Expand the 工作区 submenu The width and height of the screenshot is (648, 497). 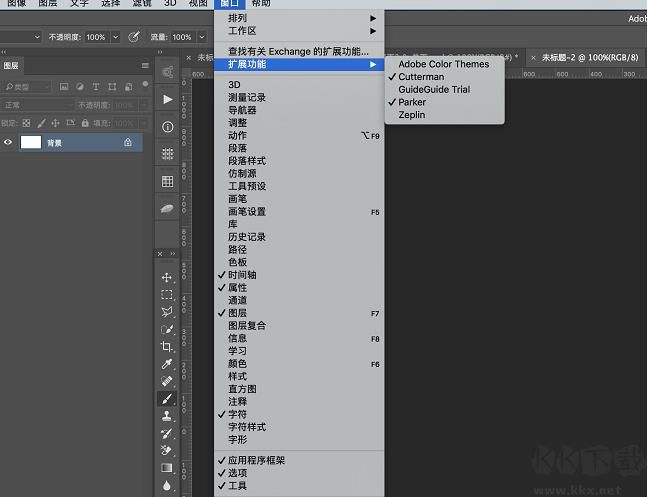[x=299, y=31]
